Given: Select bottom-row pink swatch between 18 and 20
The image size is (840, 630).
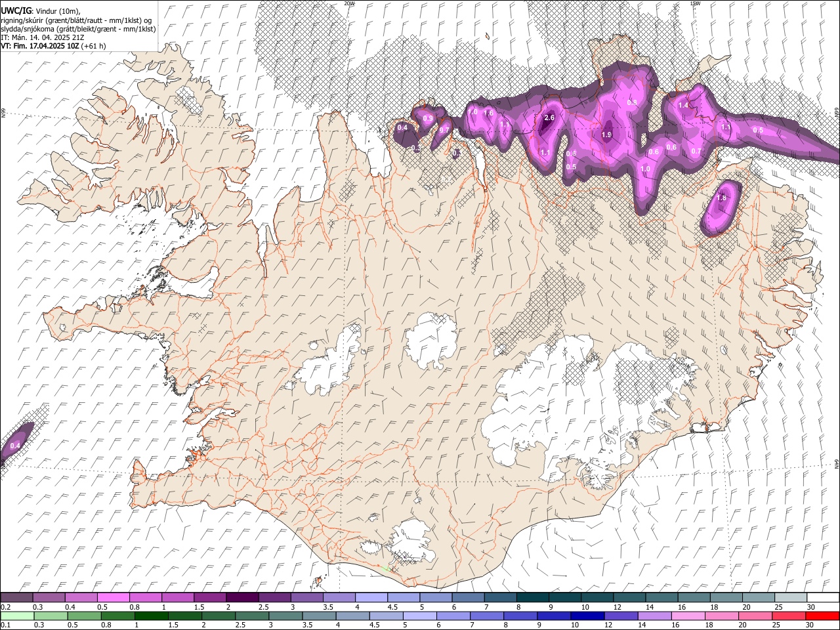Looking at the screenshot, I should (721, 616).
